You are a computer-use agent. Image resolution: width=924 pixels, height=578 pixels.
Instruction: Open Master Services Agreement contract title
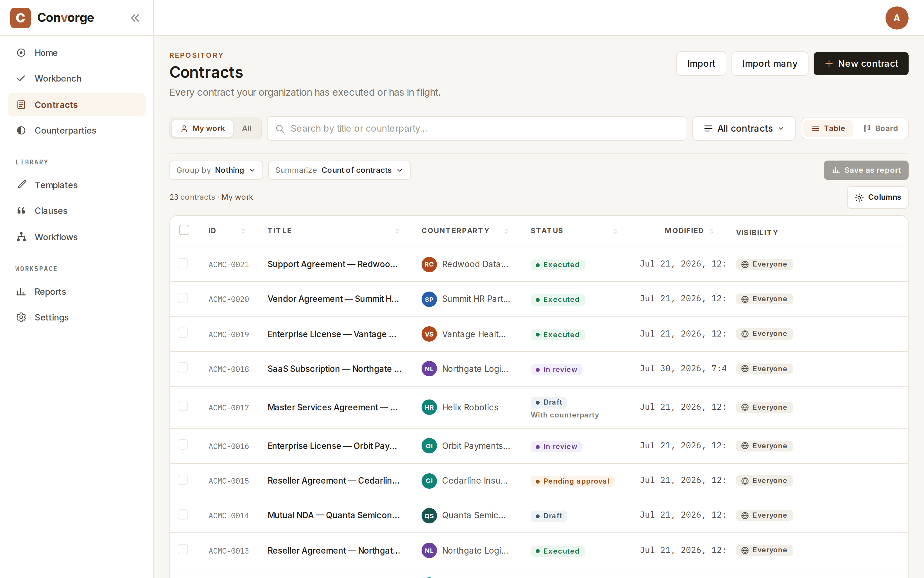(333, 407)
